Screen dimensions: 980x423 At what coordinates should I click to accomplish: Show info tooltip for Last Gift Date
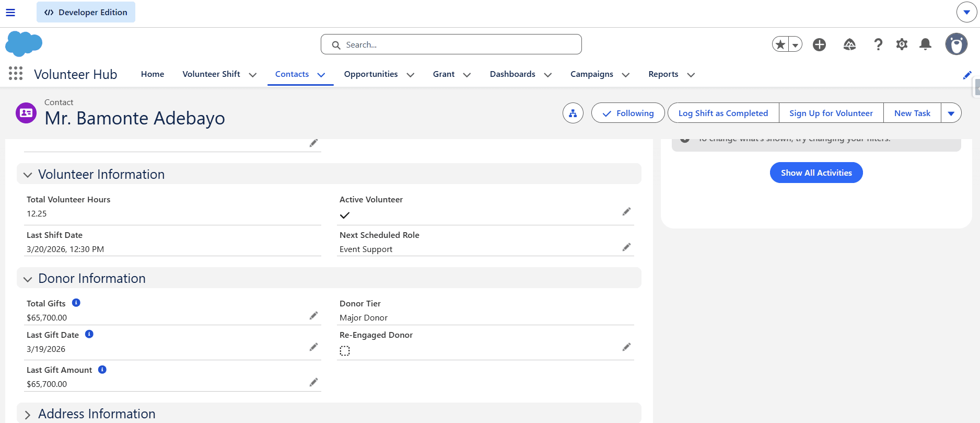(89, 334)
